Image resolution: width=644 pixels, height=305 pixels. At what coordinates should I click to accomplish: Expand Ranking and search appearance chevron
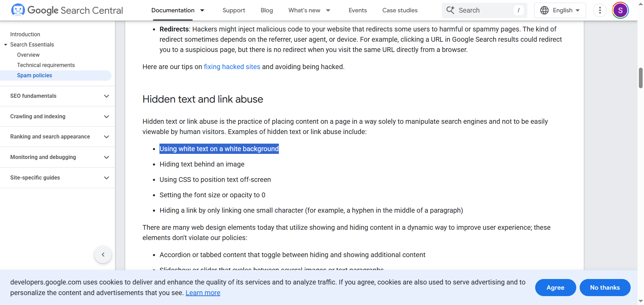click(x=106, y=137)
